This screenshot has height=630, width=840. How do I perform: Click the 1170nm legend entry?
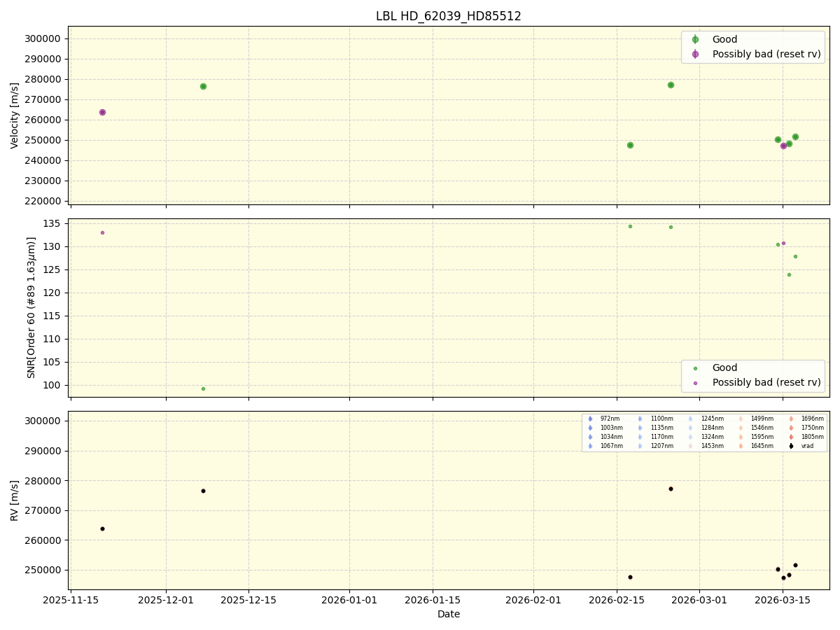click(x=655, y=437)
